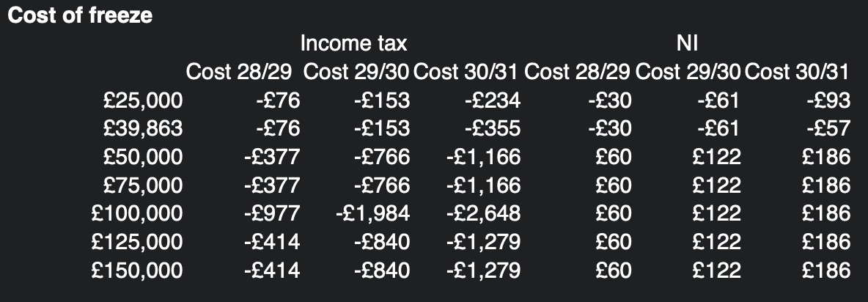This screenshot has width=868, height=302.
Task: Click the £150,000 salary row label
Action: [137, 270]
